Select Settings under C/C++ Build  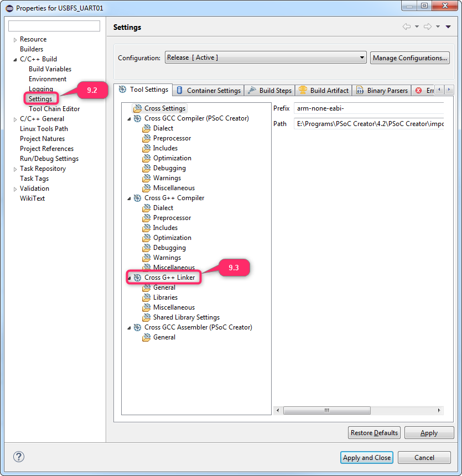coord(40,98)
